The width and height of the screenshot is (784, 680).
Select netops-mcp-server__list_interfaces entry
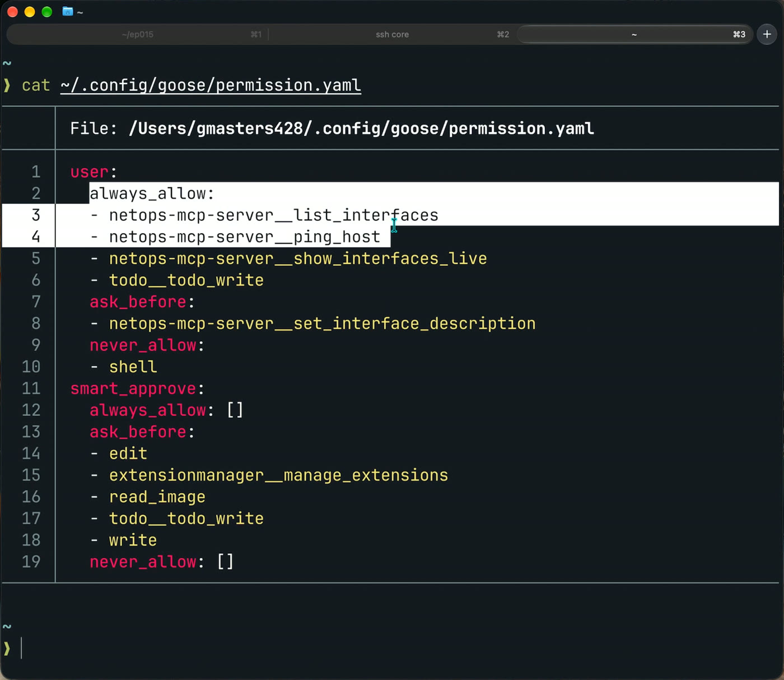click(274, 215)
